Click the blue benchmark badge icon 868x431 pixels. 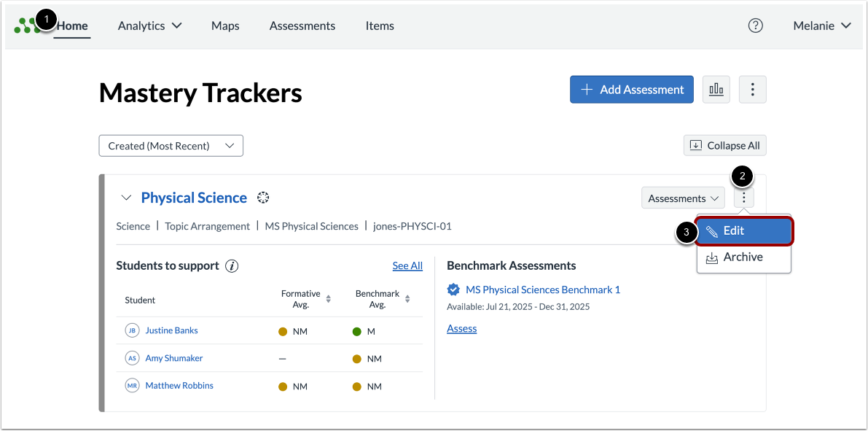click(453, 289)
